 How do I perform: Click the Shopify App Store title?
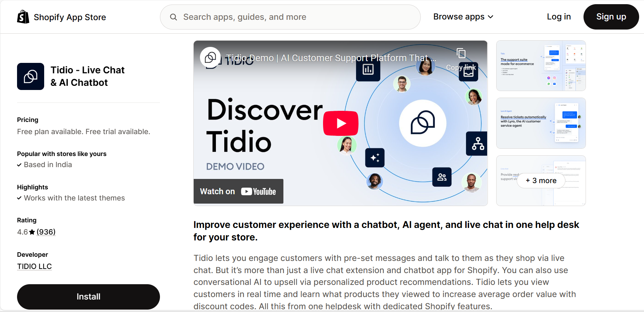(70, 17)
